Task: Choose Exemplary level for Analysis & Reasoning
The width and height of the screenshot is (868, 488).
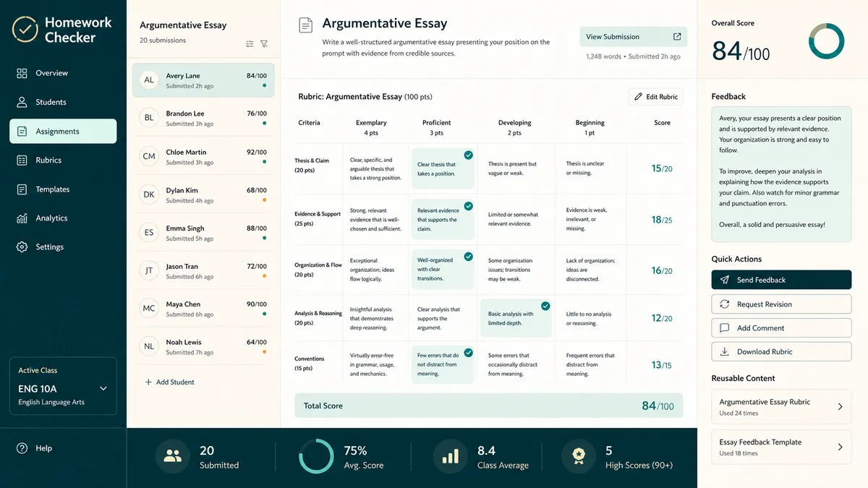Action: [x=375, y=319]
